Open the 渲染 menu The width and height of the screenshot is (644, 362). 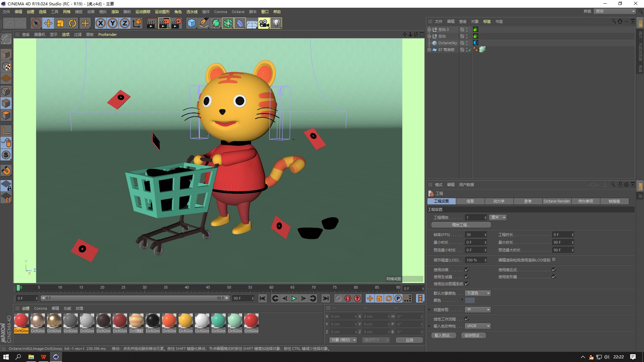(x=115, y=12)
